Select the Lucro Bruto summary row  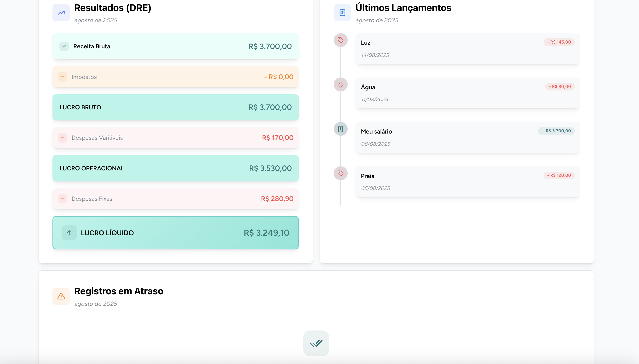click(175, 107)
